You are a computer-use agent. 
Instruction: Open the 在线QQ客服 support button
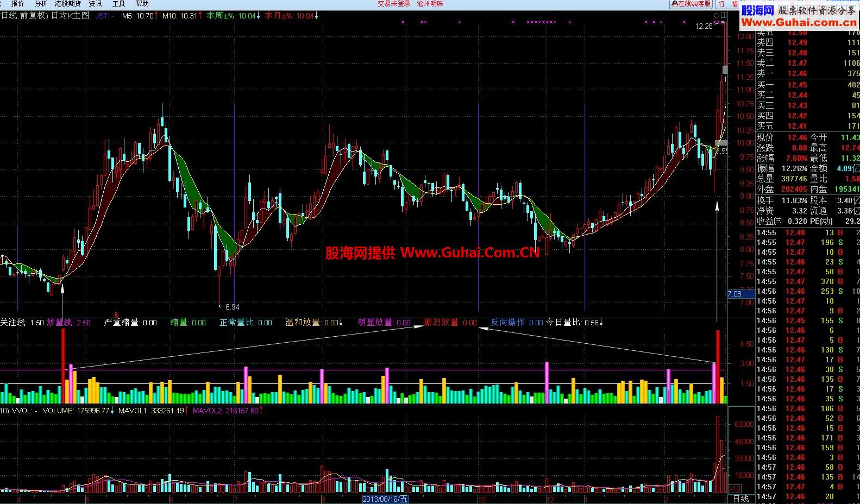click(691, 4)
